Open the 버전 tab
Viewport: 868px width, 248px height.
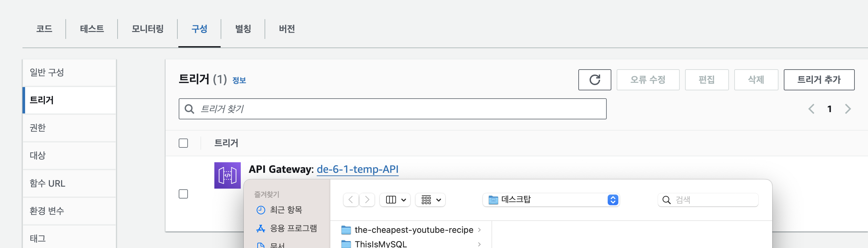[287, 29]
